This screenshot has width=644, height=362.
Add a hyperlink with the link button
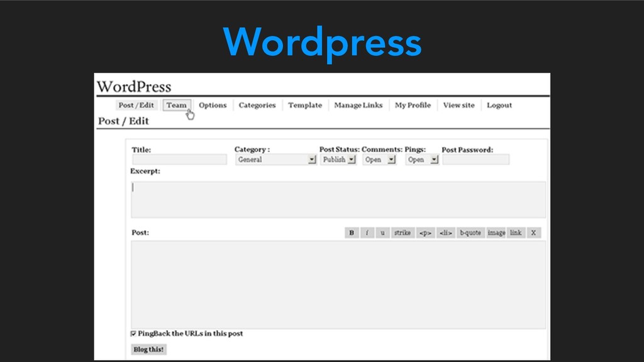pyautogui.click(x=516, y=233)
